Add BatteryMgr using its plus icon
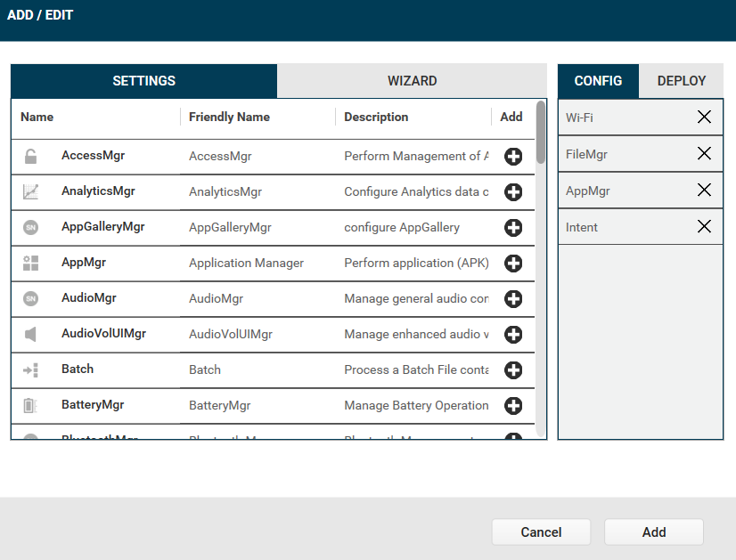 click(x=513, y=406)
